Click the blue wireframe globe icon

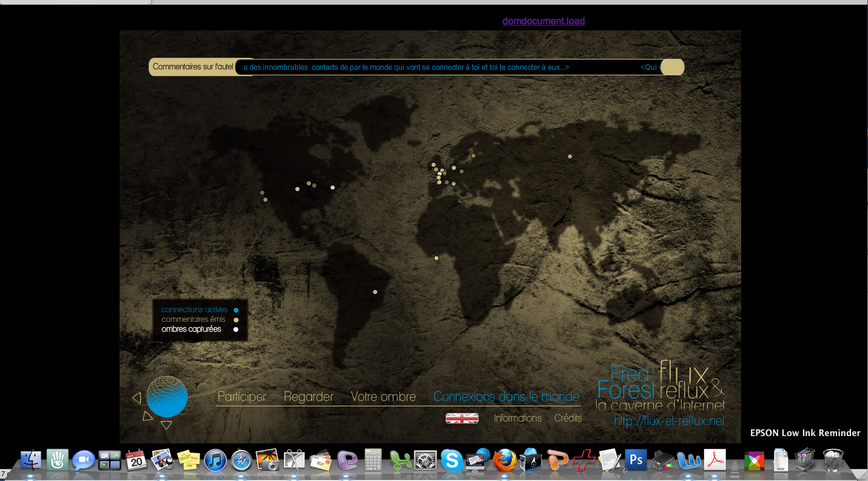167,397
